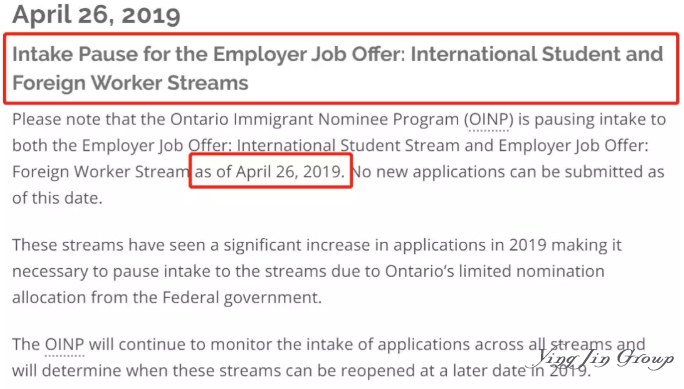Click 'allocation from the Federal government.' line
Screen dimensions: 684x389
pyautogui.click(x=167, y=297)
